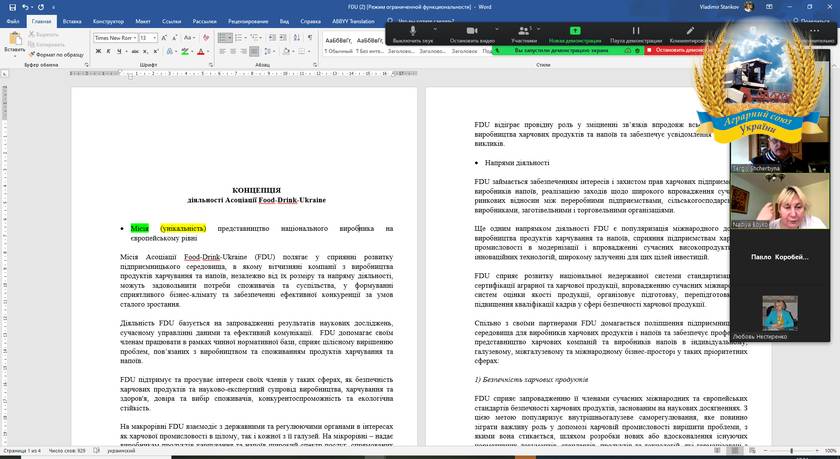
Task: Toggle strikethrough formatting
Action: [x=135, y=51]
